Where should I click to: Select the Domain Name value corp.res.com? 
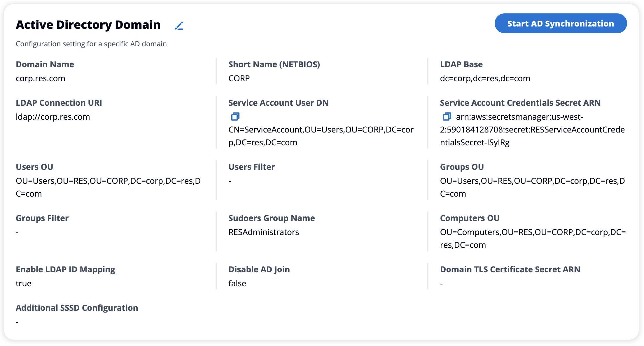pyautogui.click(x=41, y=78)
